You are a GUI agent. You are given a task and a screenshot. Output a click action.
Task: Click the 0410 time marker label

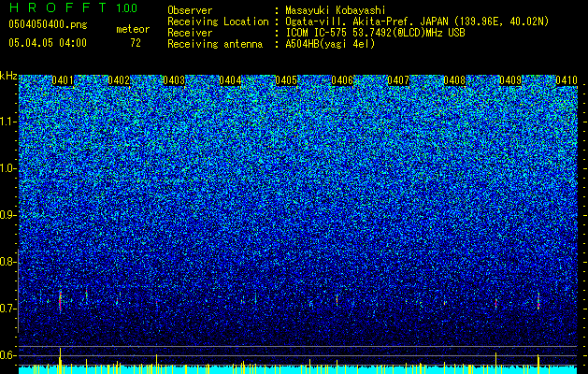[566, 80]
